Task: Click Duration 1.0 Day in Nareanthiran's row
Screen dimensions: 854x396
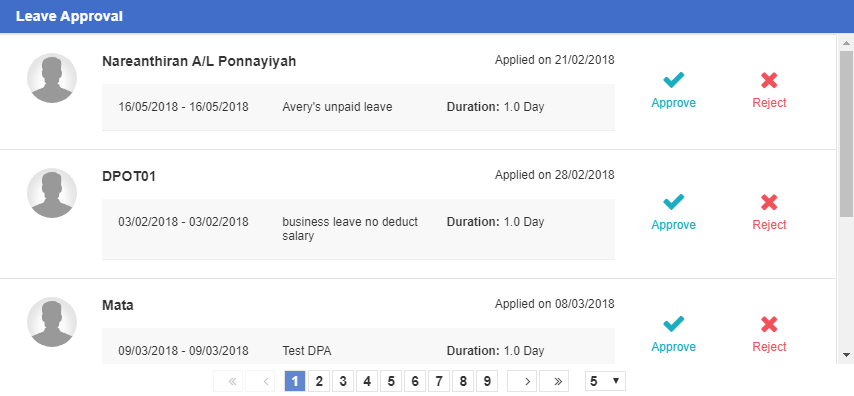Action: click(496, 107)
